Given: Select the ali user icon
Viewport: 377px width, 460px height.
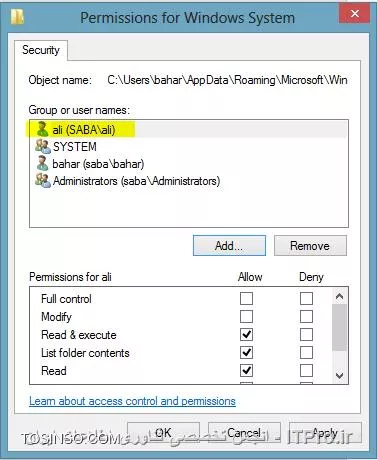Looking at the screenshot, I should tap(42, 129).
